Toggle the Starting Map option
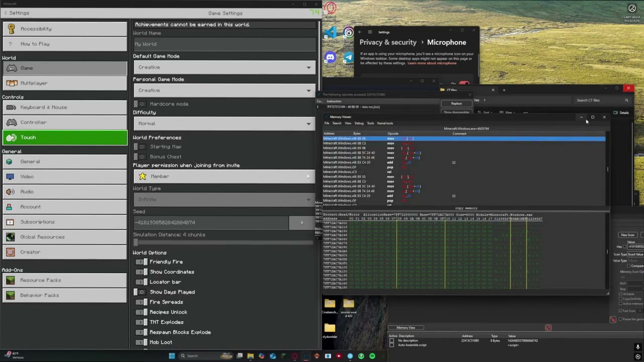Screen dimensions: 644x362 (140, 147)
